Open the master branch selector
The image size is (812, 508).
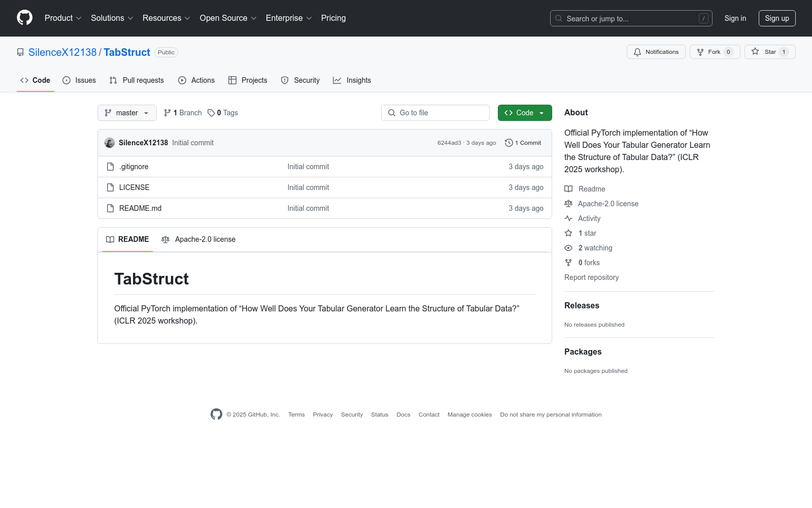coord(127,113)
